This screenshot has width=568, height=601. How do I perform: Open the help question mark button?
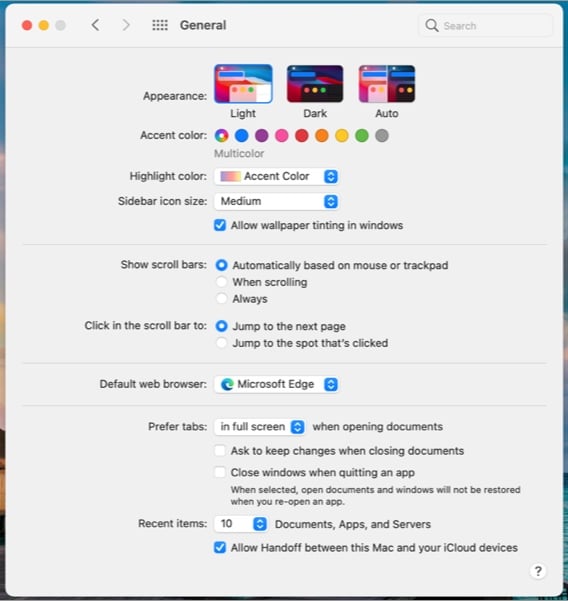tap(538, 571)
